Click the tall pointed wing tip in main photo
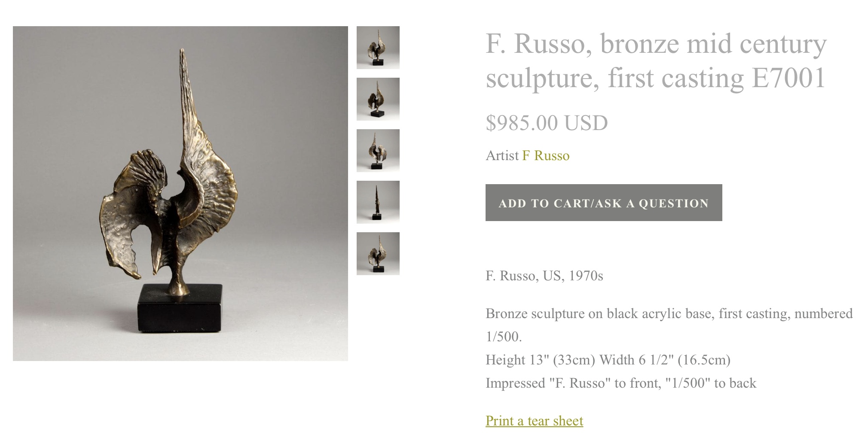This screenshot has height=437, width=868. (183, 69)
